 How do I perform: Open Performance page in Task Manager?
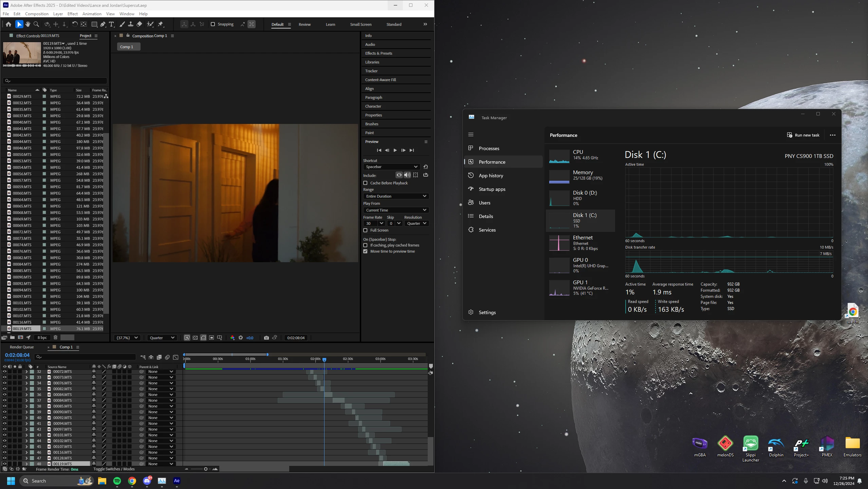[492, 162]
